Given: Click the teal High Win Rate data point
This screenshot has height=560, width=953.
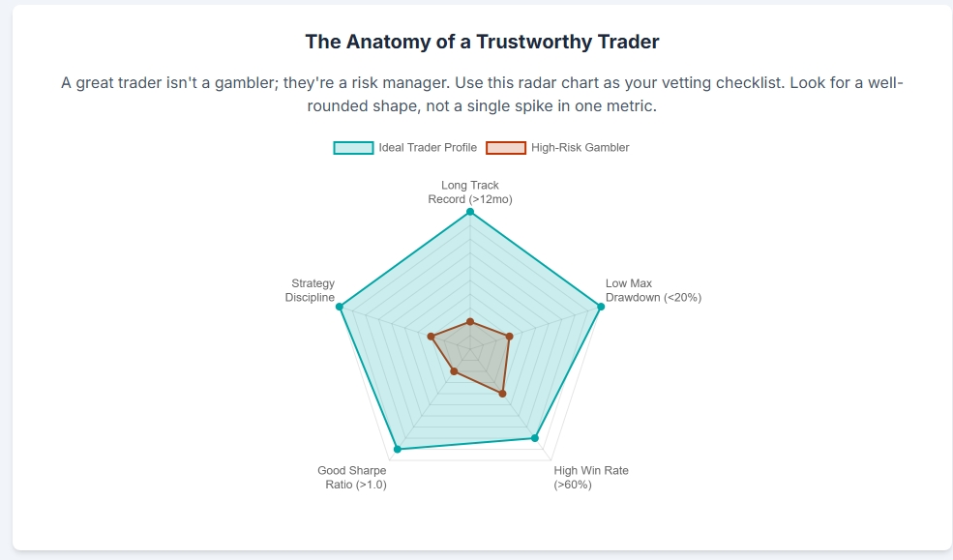Looking at the screenshot, I should pos(535,438).
